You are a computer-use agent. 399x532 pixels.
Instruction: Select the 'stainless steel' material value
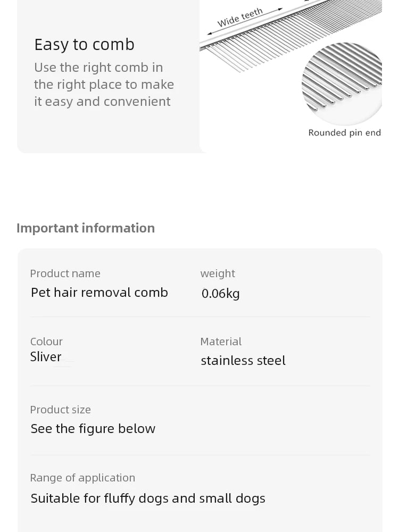(x=243, y=360)
